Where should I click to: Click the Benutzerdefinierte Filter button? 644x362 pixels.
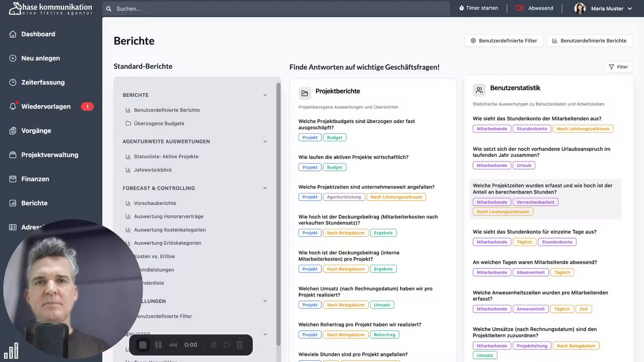504,41
